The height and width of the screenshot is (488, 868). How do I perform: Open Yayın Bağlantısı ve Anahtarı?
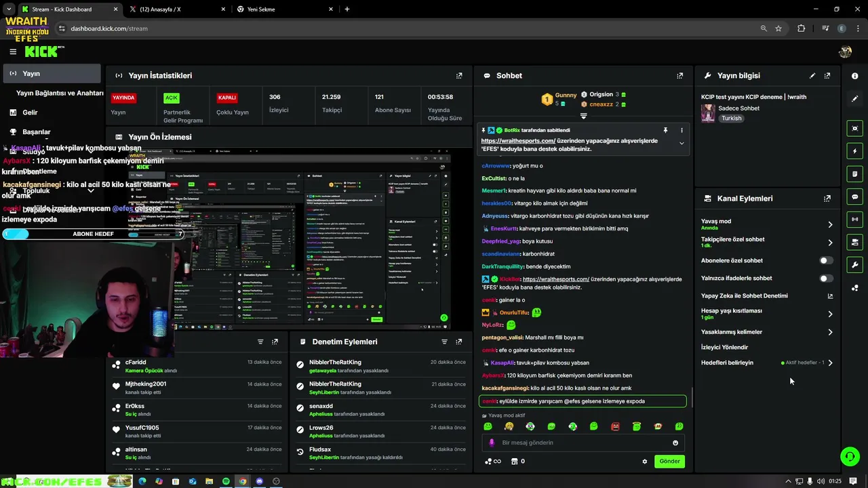point(60,93)
